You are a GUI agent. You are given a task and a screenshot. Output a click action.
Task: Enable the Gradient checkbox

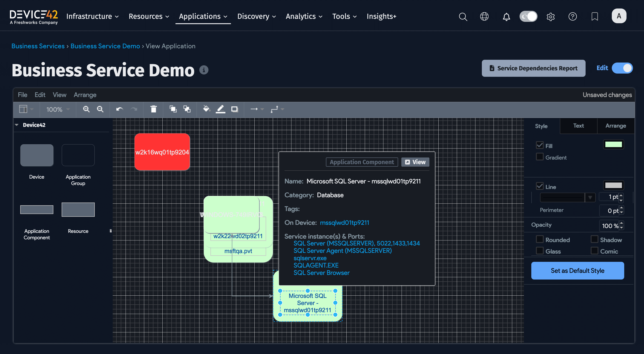coord(540,157)
